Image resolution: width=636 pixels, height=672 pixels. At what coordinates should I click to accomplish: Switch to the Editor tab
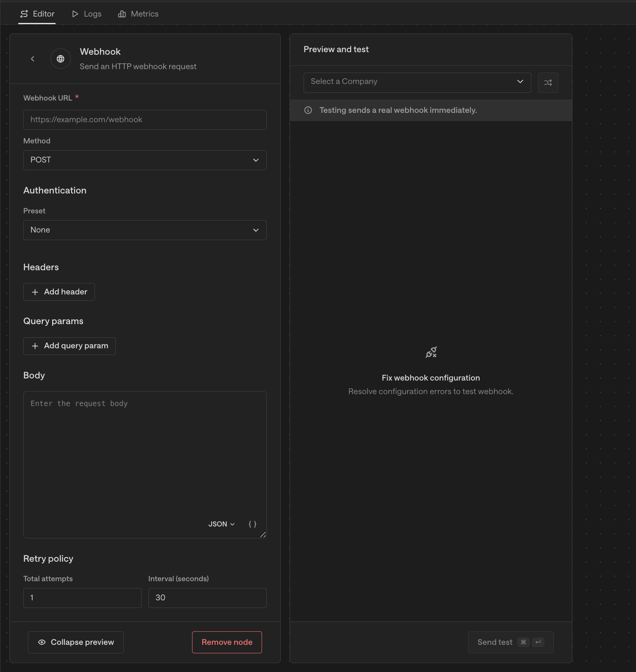tap(37, 14)
